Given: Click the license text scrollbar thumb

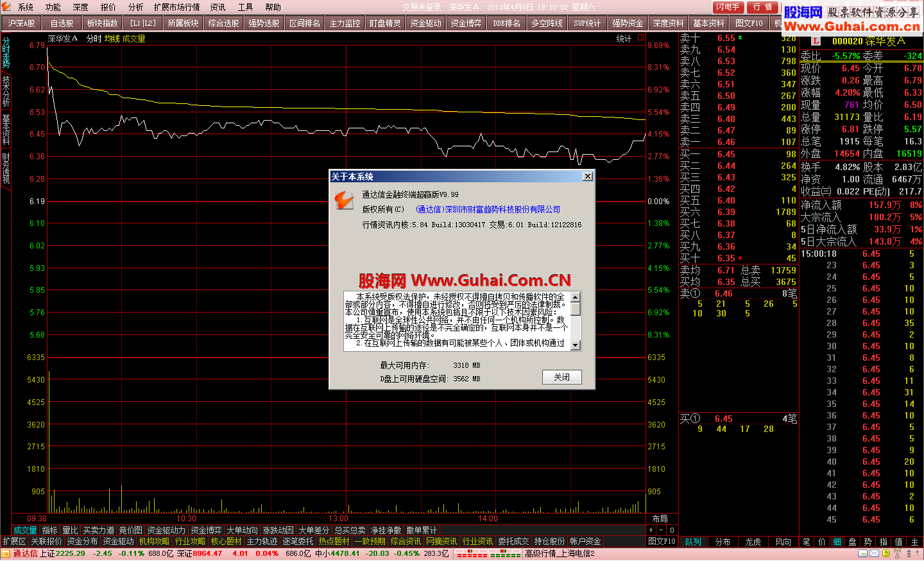Looking at the screenshot, I should click(x=576, y=309).
